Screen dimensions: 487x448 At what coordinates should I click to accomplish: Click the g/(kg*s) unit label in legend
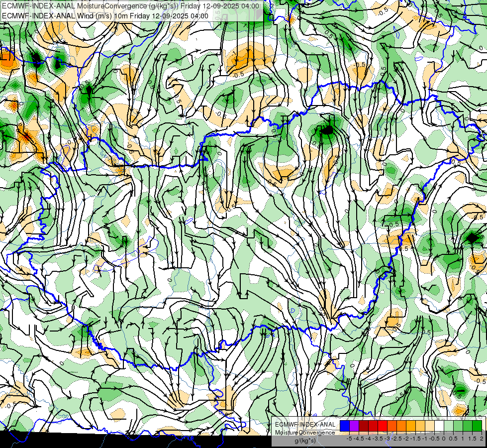coord(305,441)
